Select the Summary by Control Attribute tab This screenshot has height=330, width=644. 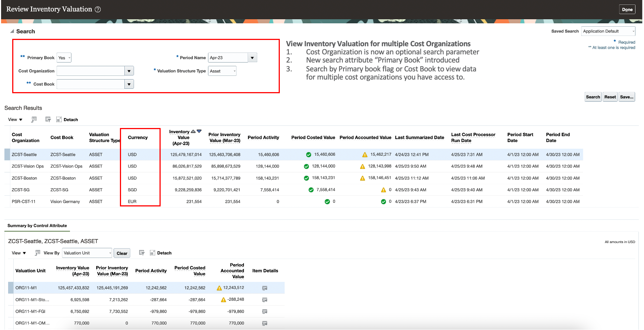click(x=37, y=226)
